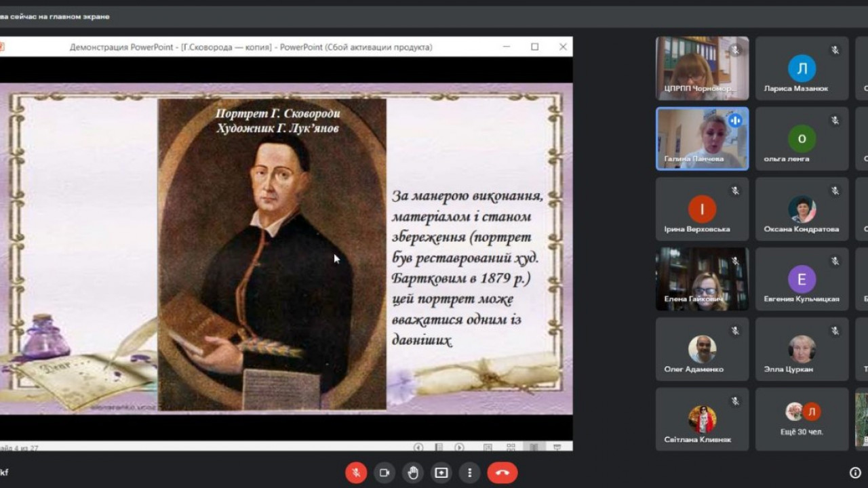Click muted mic icon on Элла Цуркан tile

835,331
